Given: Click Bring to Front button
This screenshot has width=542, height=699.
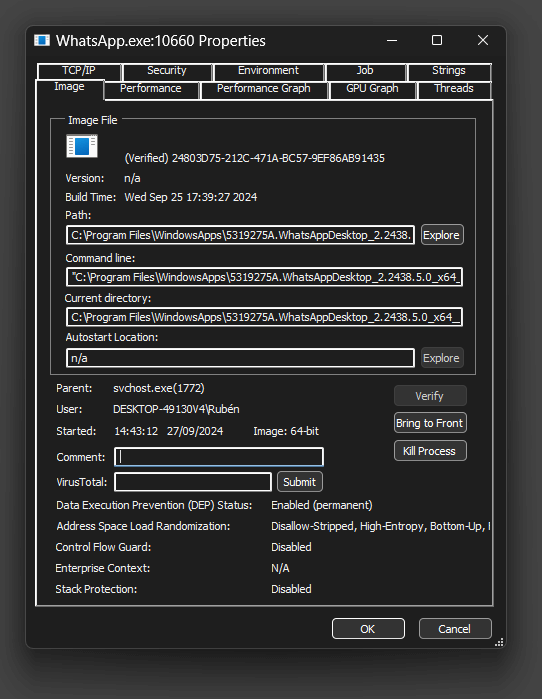Looking at the screenshot, I should pyautogui.click(x=430, y=423).
